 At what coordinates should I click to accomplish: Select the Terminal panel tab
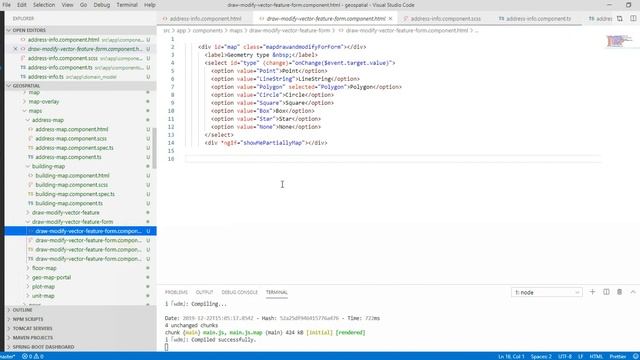click(x=277, y=292)
